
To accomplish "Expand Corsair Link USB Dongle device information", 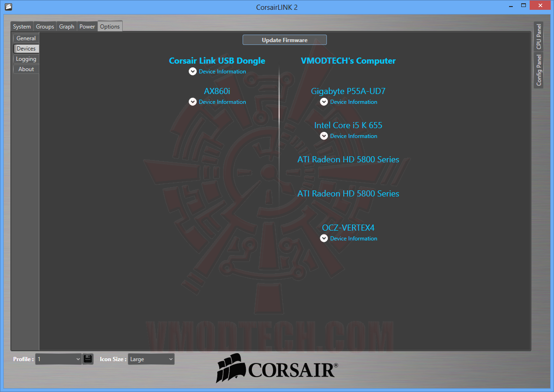I will coord(192,72).
